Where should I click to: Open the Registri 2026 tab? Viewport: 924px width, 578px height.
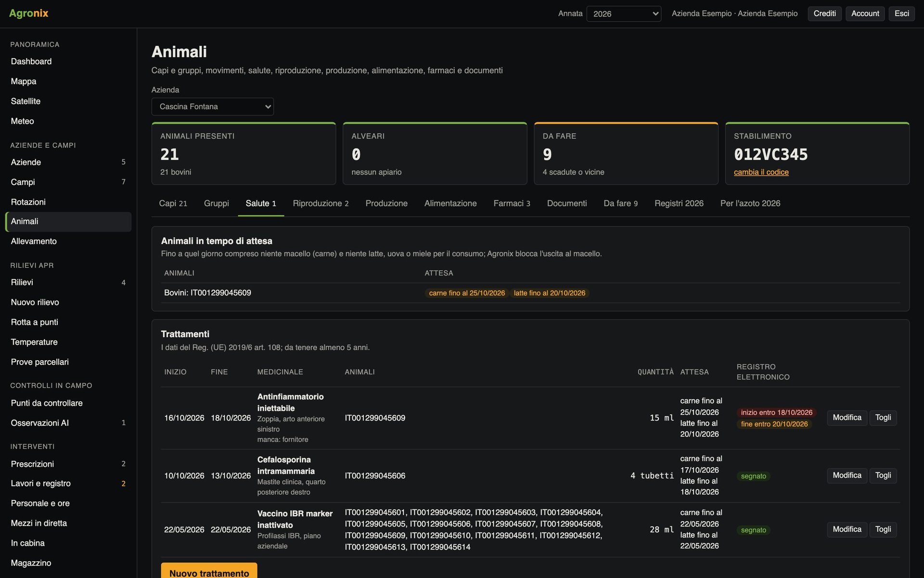point(679,203)
